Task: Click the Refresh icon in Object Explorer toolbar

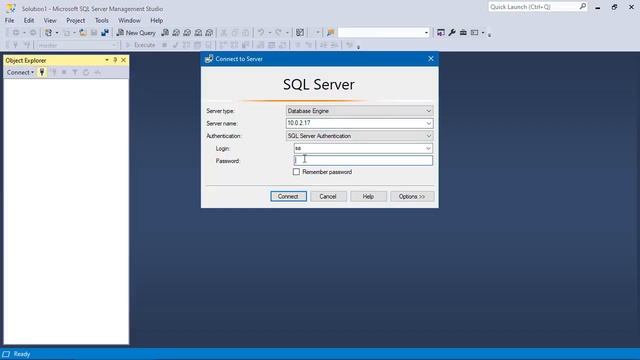Action: point(86,72)
